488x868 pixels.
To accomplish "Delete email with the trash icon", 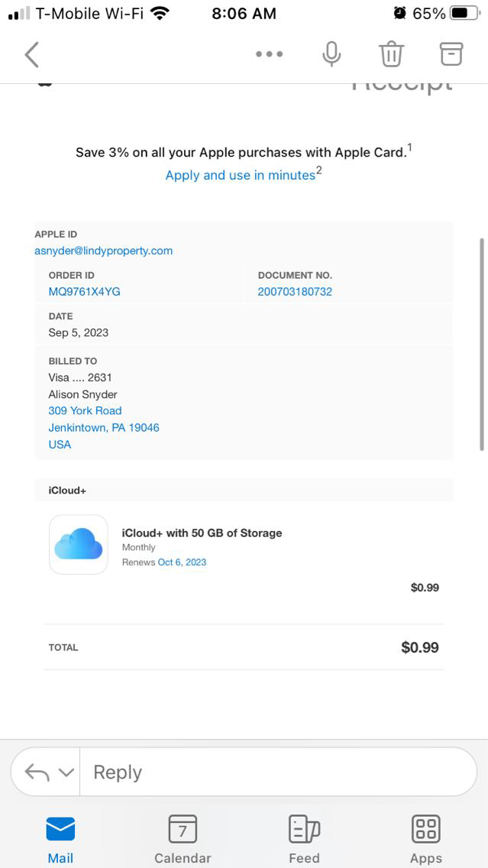I will tap(391, 54).
